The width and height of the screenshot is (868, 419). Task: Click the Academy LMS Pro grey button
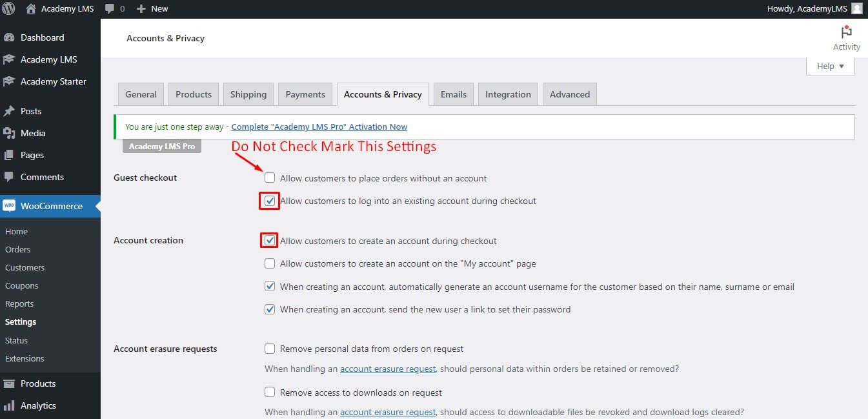(x=162, y=147)
